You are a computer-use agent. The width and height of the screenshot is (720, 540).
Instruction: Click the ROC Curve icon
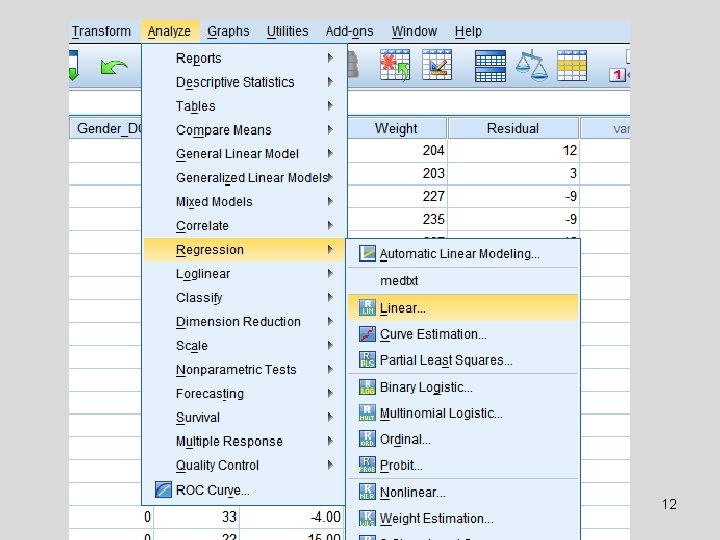point(163,490)
